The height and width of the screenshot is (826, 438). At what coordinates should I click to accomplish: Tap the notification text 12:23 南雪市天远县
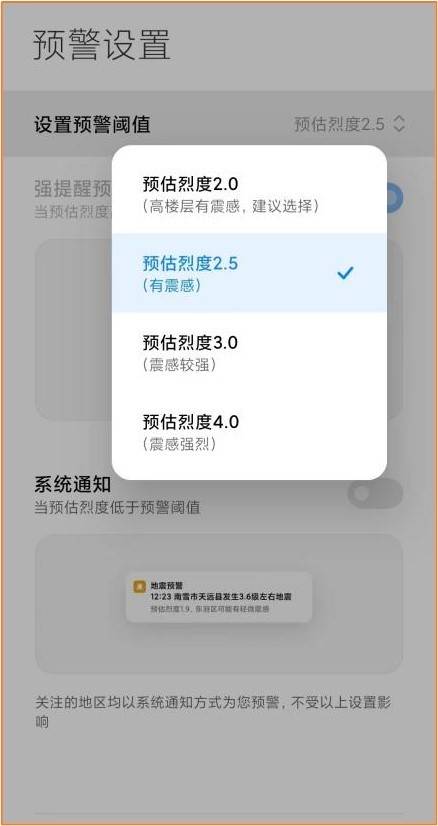(x=221, y=597)
